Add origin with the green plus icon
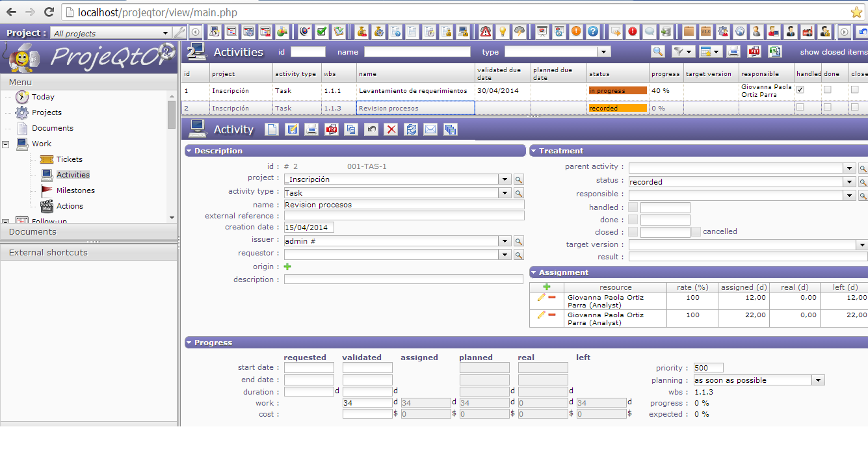 point(287,266)
